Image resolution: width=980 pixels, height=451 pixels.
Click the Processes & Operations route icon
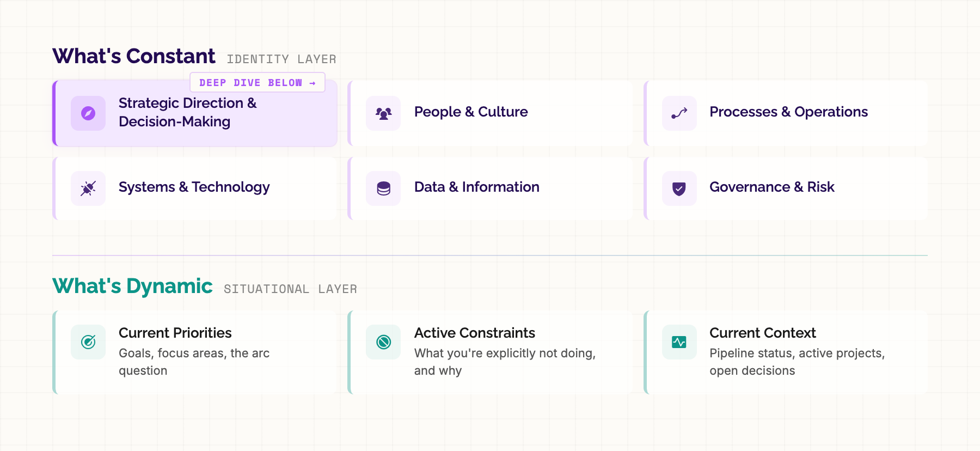click(x=679, y=113)
